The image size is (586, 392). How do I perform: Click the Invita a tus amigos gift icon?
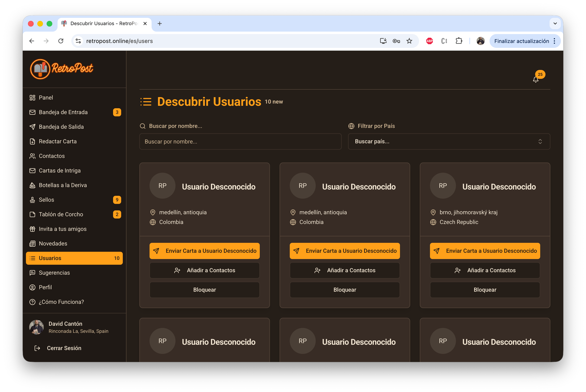(32, 229)
